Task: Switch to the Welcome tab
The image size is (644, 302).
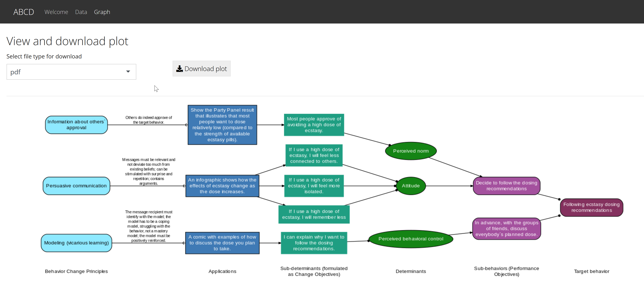Action: (x=56, y=12)
